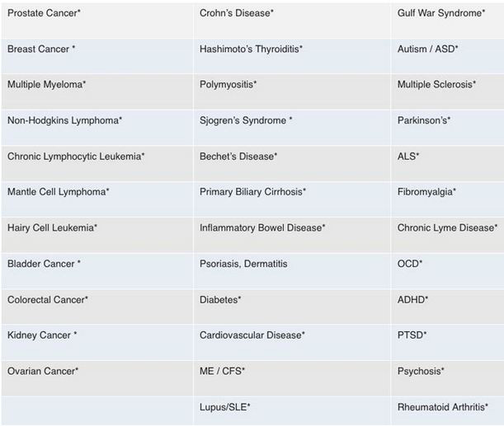Screen dimensions: 504x426
Task: Select Chronic Lyme Disease text
Action: pos(447,228)
